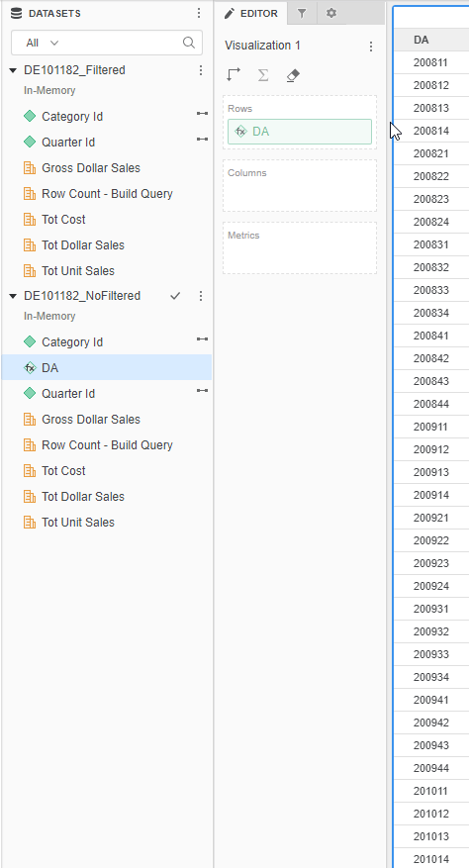469x868 pixels.
Task: Collapse the DE101182_NoFiltered dataset tree
Action: pos(13,296)
